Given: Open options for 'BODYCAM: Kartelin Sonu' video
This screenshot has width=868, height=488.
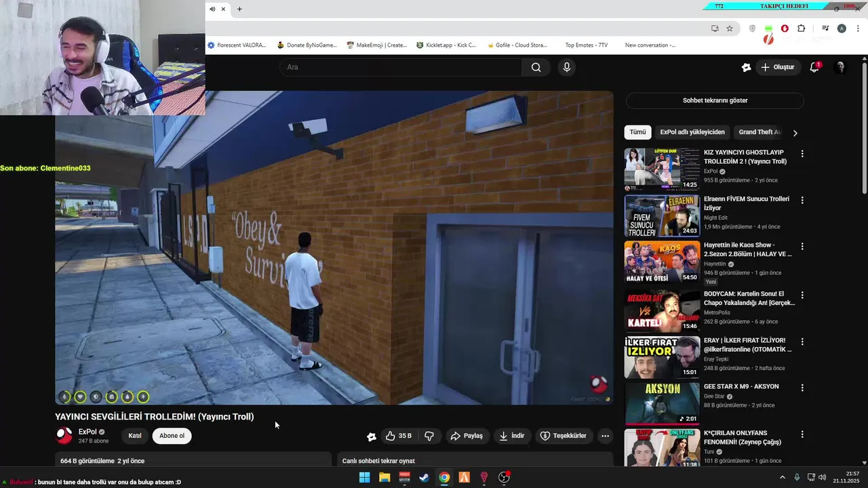Looking at the screenshot, I should coord(802,295).
